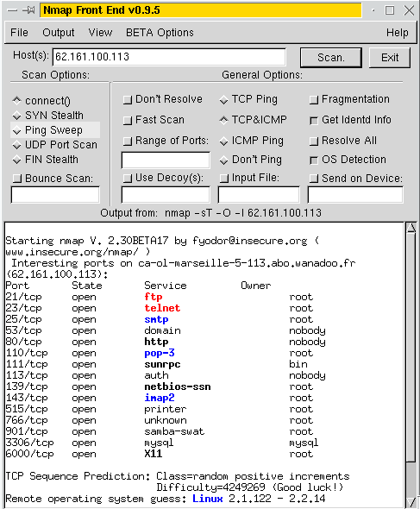The width and height of the screenshot is (420, 509).
Task: Click the blue Linux OS guess text
Action: [207, 499]
